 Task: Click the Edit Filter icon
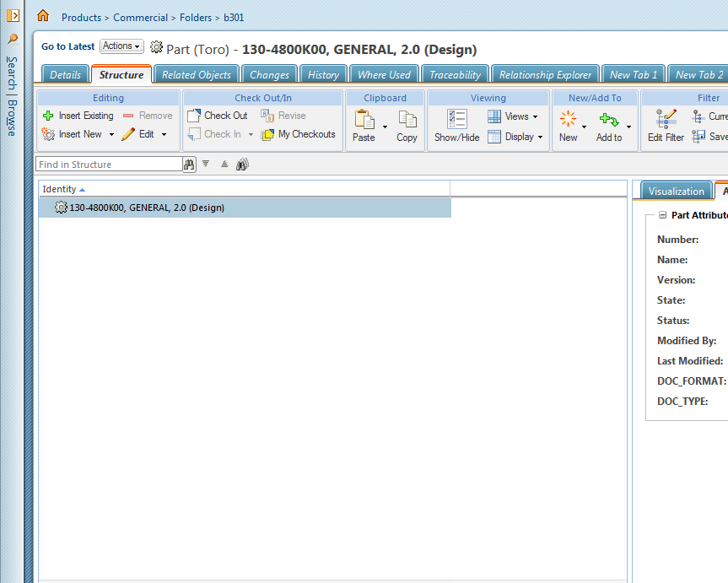coord(666,119)
